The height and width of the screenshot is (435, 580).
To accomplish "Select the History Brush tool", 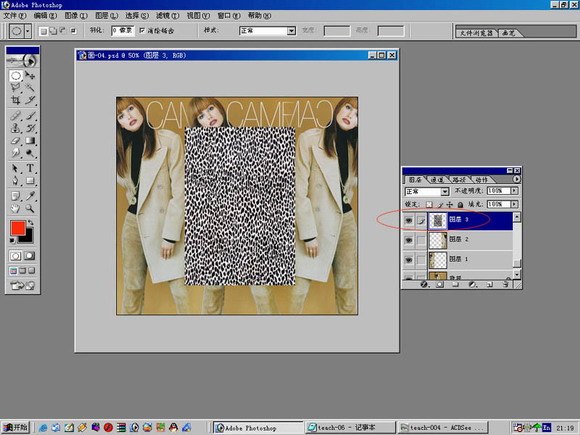I will point(30,128).
